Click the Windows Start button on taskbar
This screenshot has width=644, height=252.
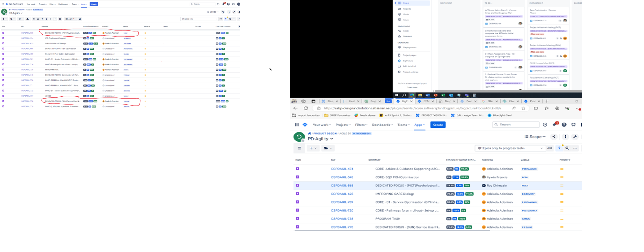396,95
